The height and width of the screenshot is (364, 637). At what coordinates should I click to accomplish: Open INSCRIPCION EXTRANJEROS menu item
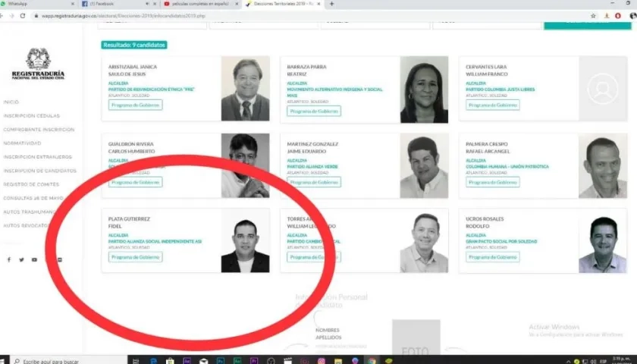click(x=37, y=157)
